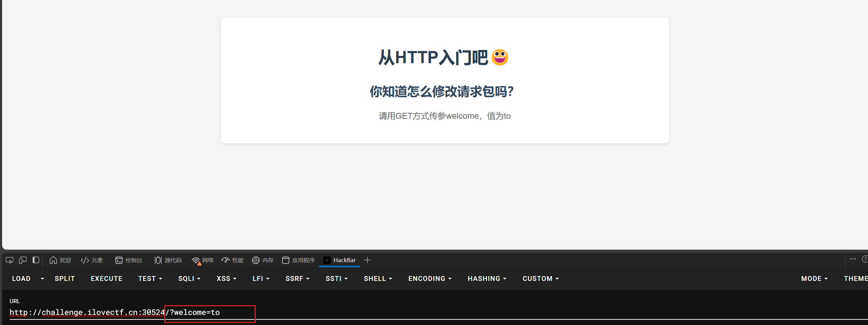Open the 控制台 console panel

(129, 260)
